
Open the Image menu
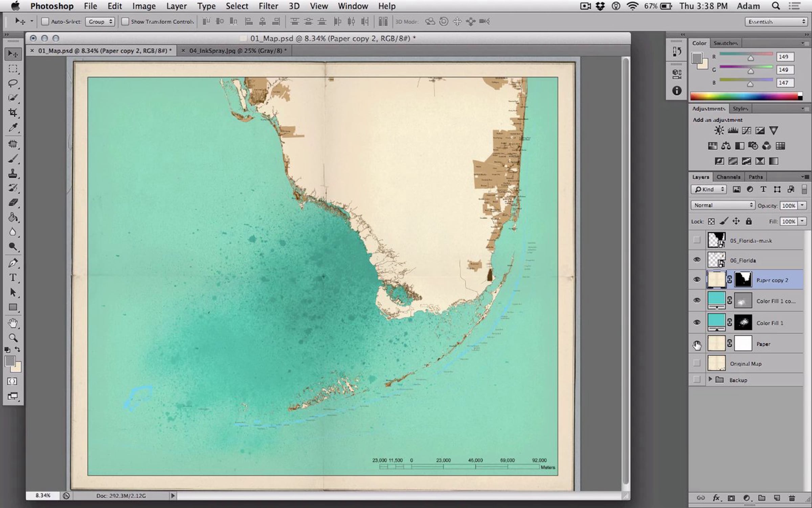pos(144,6)
